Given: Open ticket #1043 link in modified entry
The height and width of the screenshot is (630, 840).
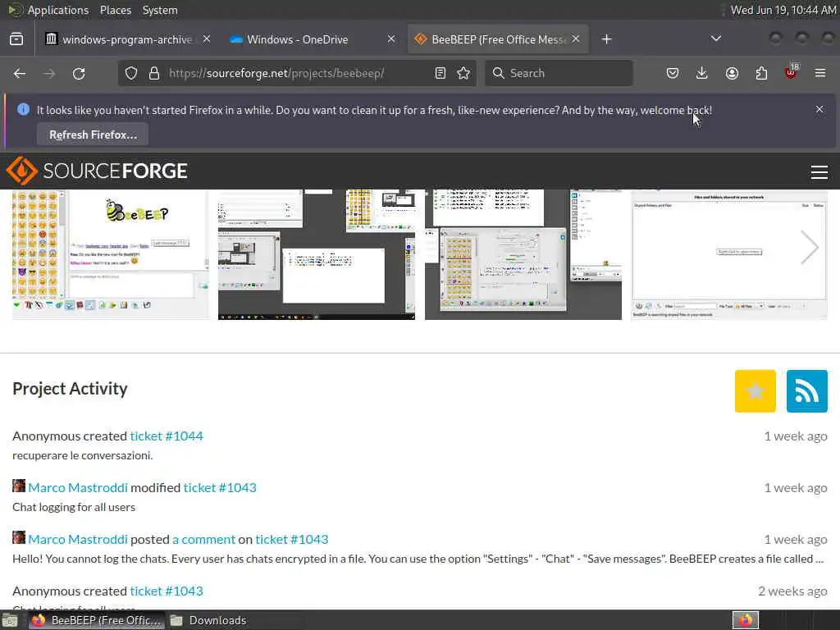Looking at the screenshot, I should [220, 487].
